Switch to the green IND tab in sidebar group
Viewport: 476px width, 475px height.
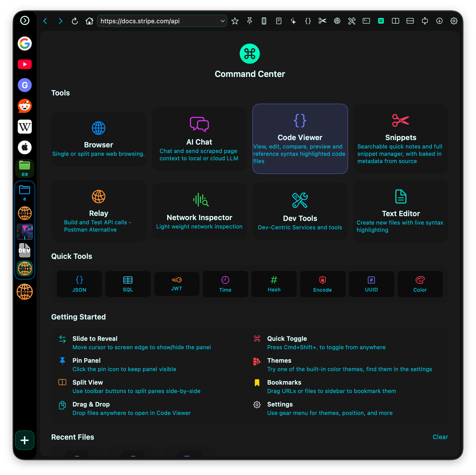point(24,268)
